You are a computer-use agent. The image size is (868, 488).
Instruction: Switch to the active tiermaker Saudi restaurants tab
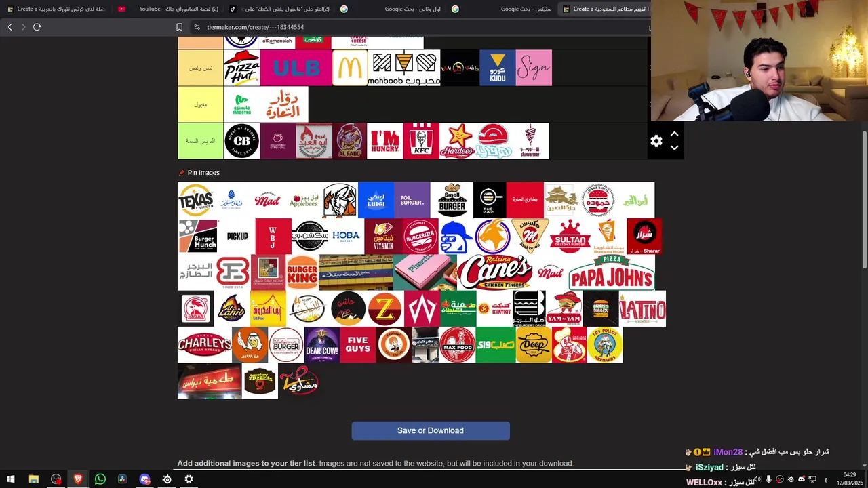click(606, 9)
